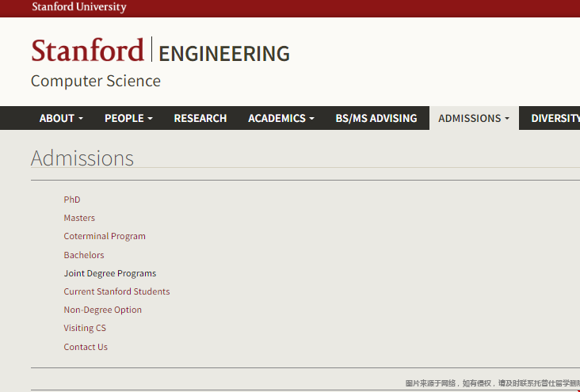This screenshot has height=392, width=580.
Task: Open the BS/MS ADVISING menu item
Action: [376, 118]
